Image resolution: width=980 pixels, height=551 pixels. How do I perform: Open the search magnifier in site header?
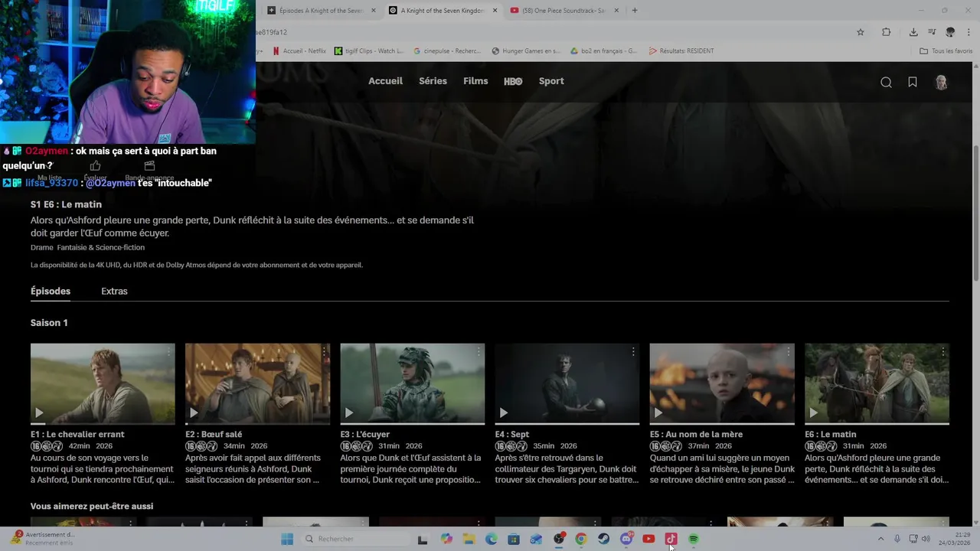pyautogui.click(x=886, y=83)
